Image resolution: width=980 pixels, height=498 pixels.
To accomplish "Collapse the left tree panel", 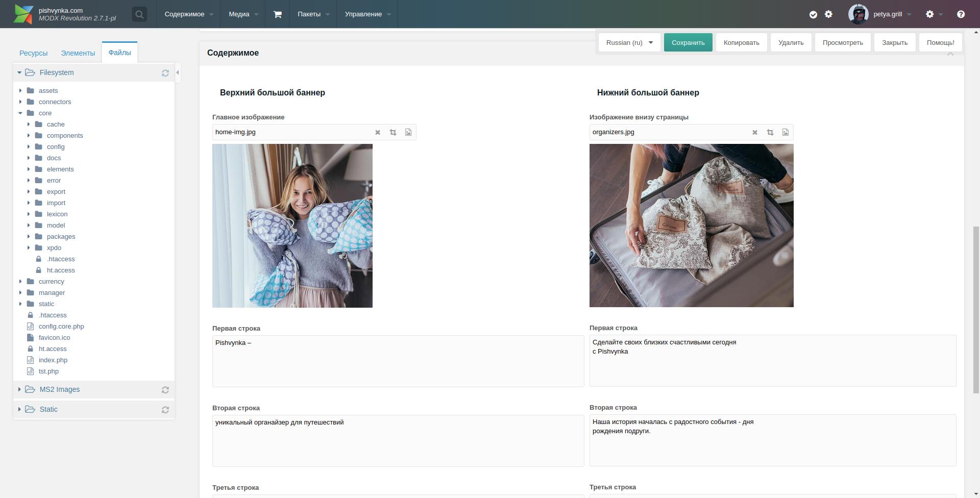I will tap(178, 72).
